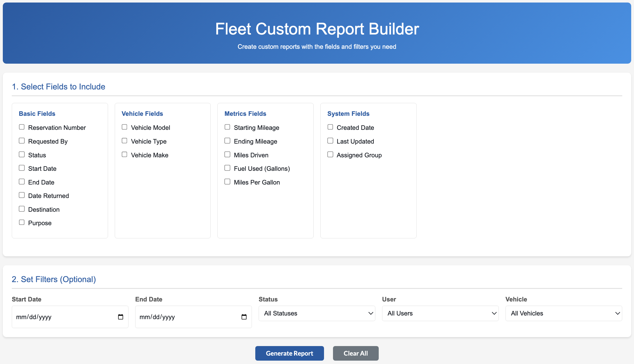Check the Assigned Group checkbox
Image resolution: width=634 pixels, height=364 pixels.
[330, 155]
